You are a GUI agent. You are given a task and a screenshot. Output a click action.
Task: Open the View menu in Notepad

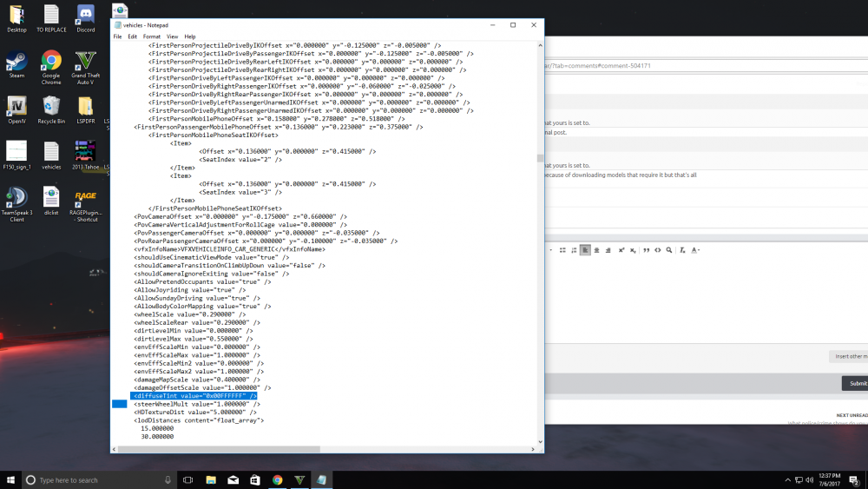[172, 36]
